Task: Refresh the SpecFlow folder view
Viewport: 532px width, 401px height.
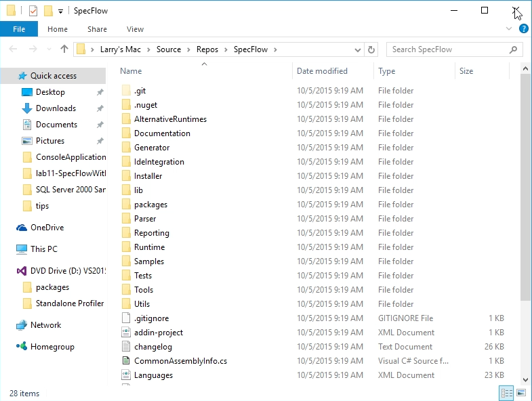Action: click(x=371, y=49)
